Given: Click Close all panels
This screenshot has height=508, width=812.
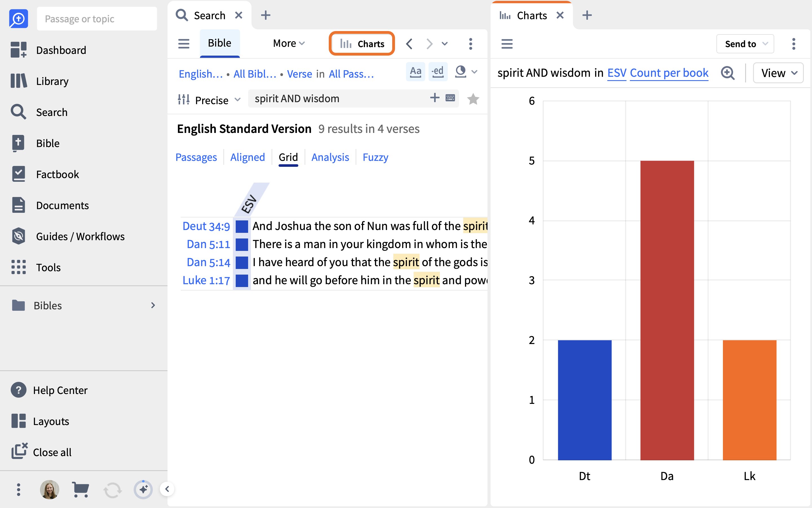Looking at the screenshot, I should pos(41,452).
